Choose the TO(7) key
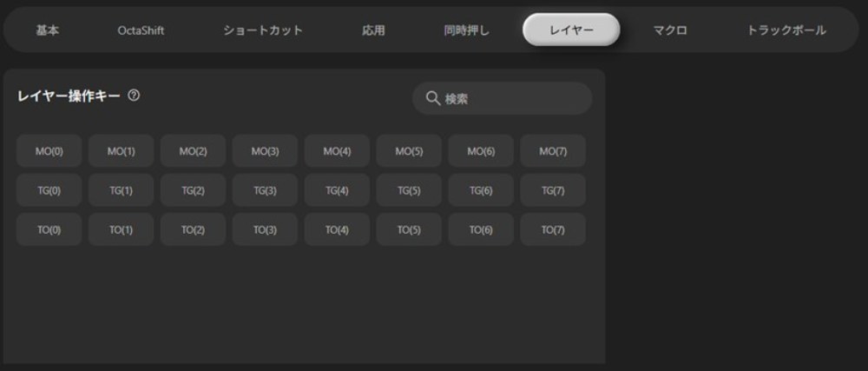 point(553,229)
